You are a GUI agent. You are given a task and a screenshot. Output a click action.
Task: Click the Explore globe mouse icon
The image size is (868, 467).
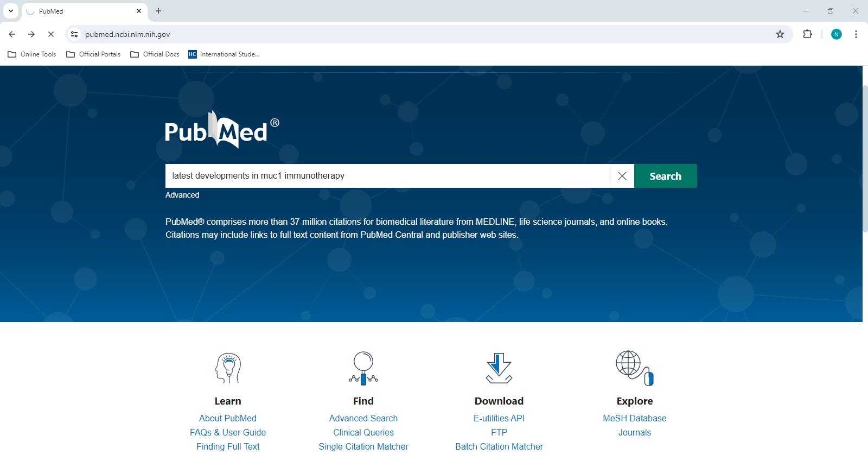635,368
